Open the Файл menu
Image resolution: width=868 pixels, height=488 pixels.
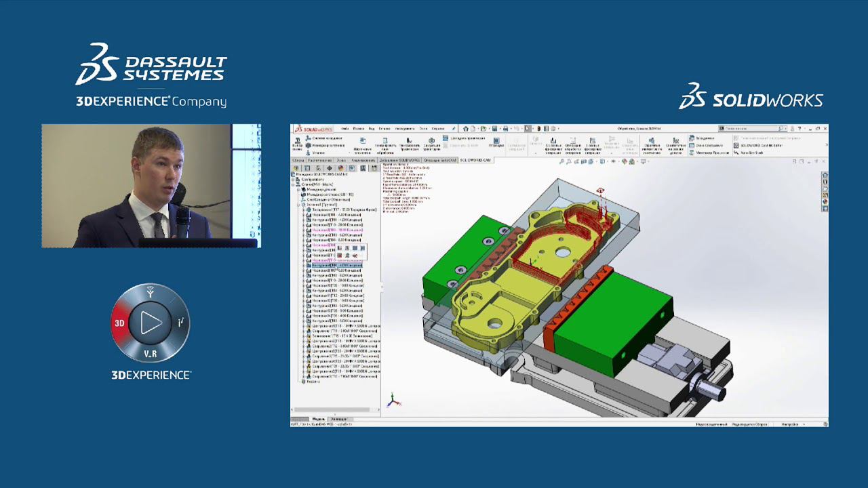345,129
